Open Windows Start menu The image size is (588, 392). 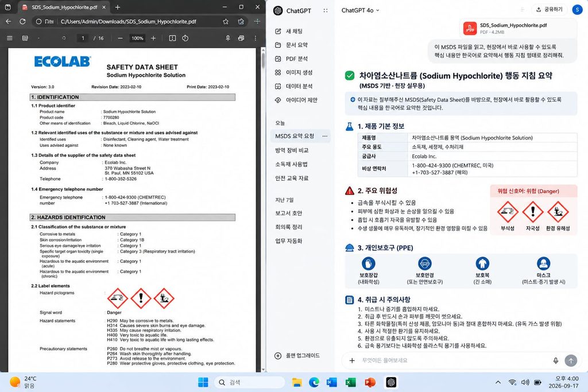point(203,382)
